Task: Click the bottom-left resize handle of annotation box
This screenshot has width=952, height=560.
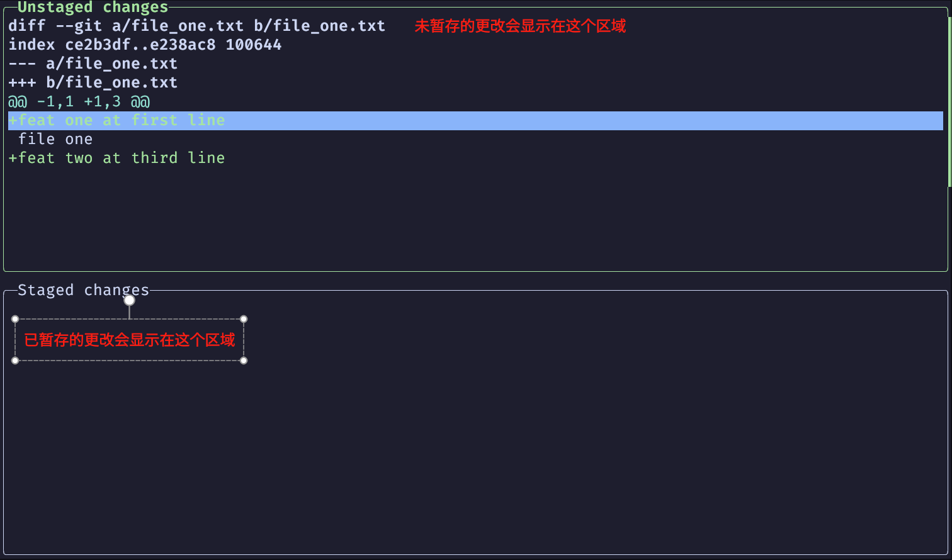Action: click(15, 361)
